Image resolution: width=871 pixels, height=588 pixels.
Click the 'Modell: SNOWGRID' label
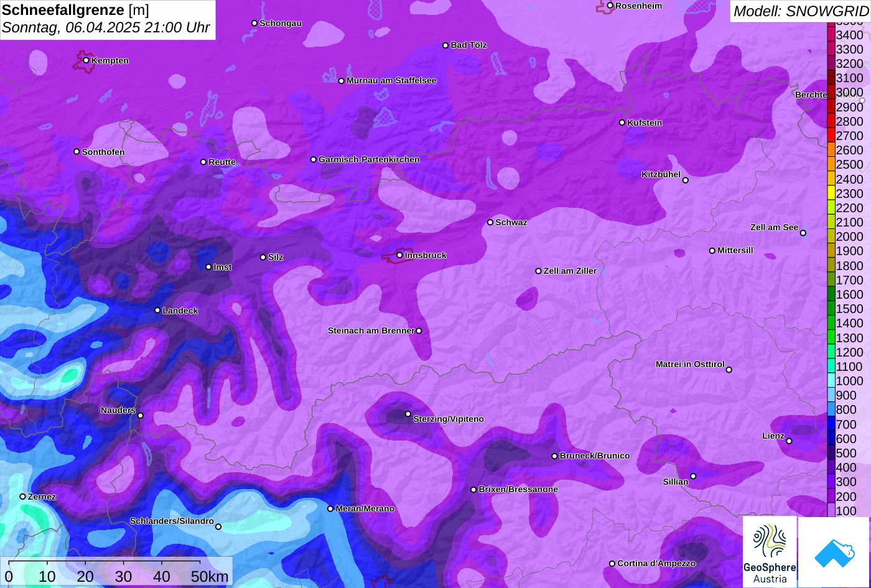pos(801,11)
